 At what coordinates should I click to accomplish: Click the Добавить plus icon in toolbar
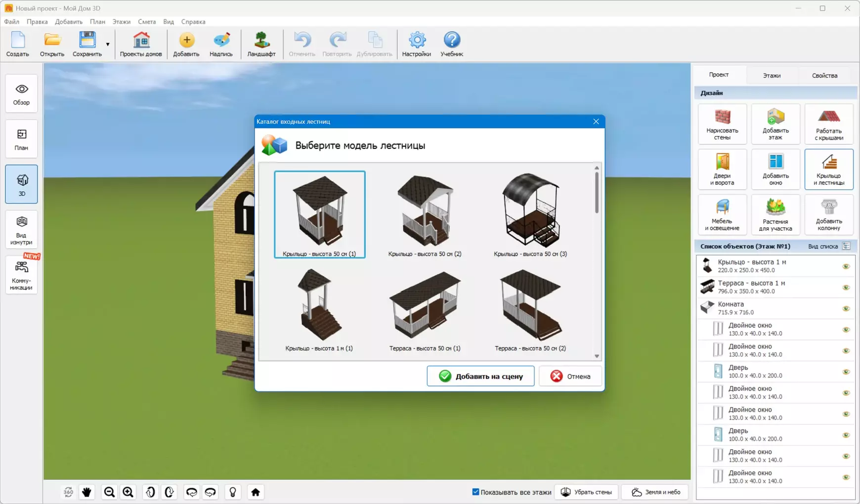pyautogui.click(x=186, y=44)
